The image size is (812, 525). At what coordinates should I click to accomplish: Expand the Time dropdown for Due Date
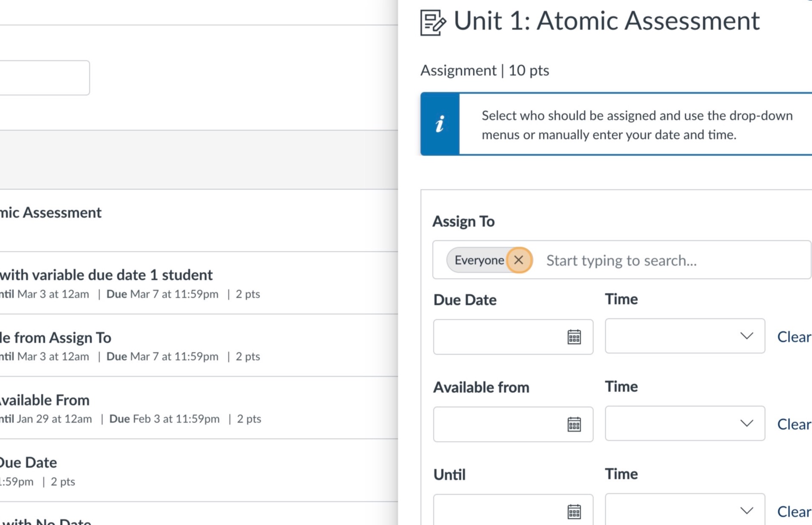click(685, 336)
